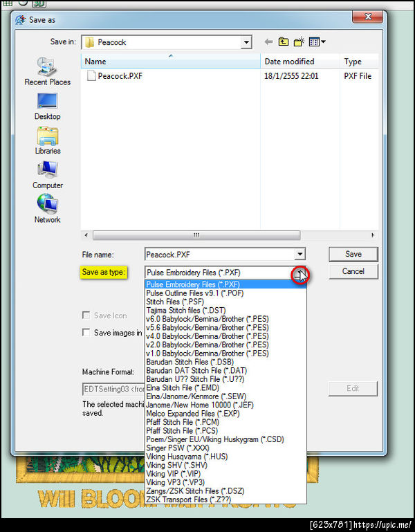Close the Save as dialog
Viewport: 415px width, 532px height.
pos(368,17)
